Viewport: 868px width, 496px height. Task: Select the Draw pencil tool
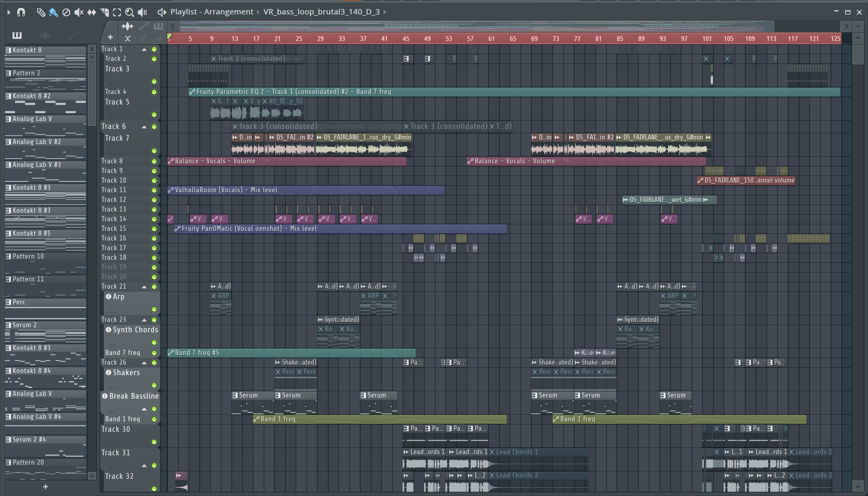point(41,13)
